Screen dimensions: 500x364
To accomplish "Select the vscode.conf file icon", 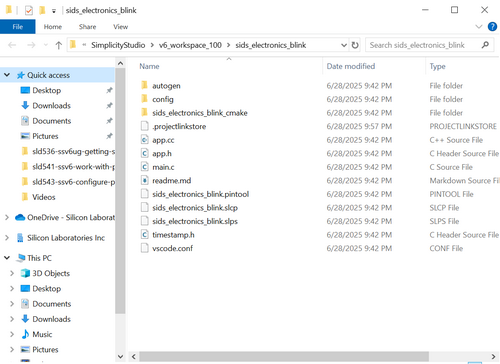I will coord(144,248).
